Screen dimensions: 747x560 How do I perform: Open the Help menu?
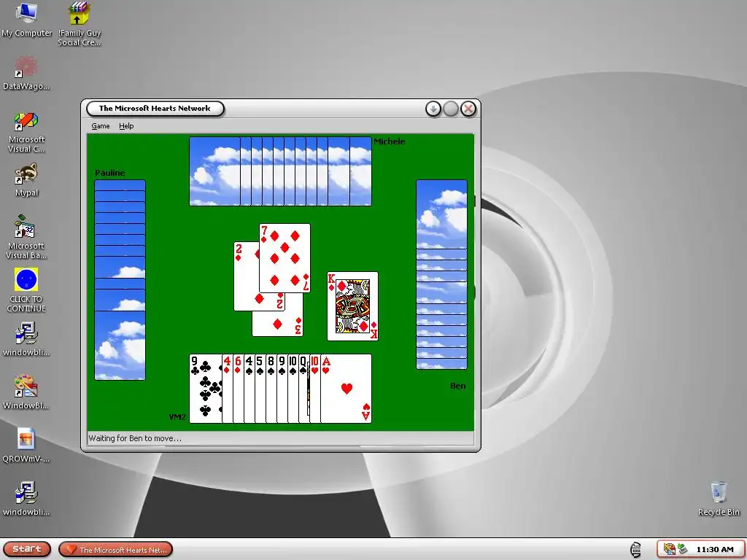point(126,126)
